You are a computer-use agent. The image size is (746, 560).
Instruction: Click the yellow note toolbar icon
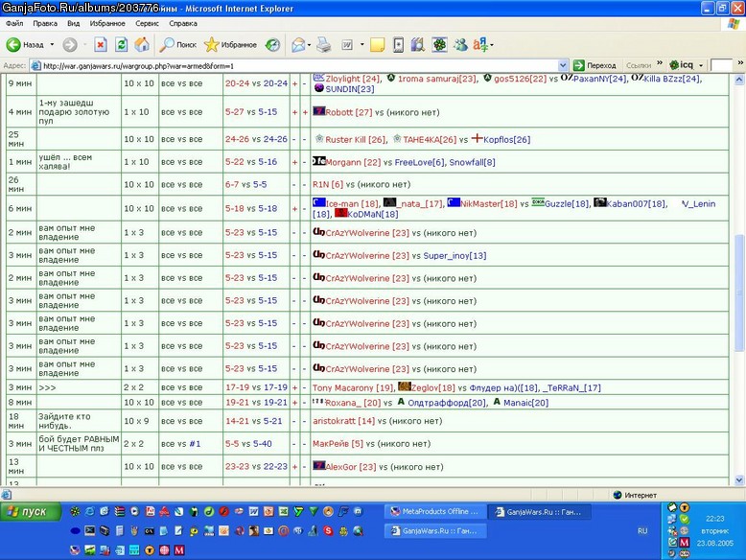coord(377,45)
